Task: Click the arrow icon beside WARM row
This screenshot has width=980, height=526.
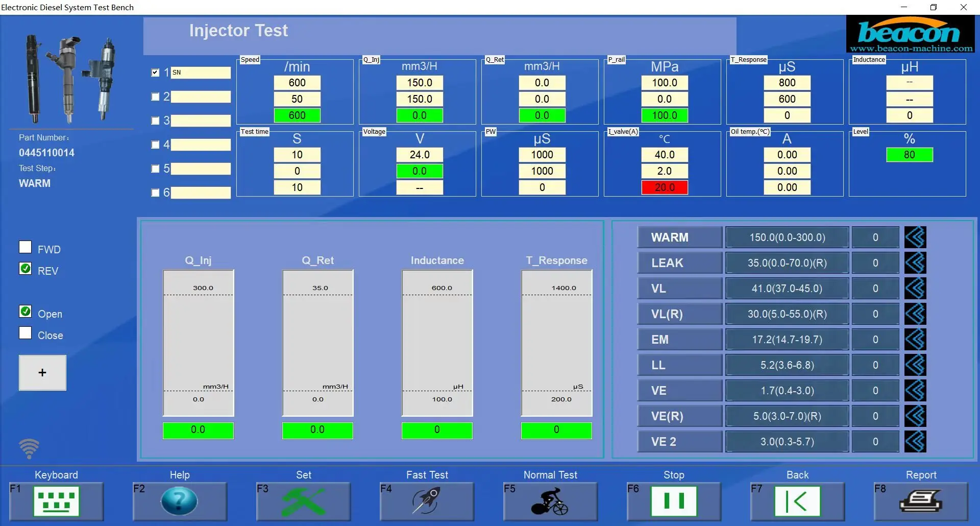Action: (915, 237)
